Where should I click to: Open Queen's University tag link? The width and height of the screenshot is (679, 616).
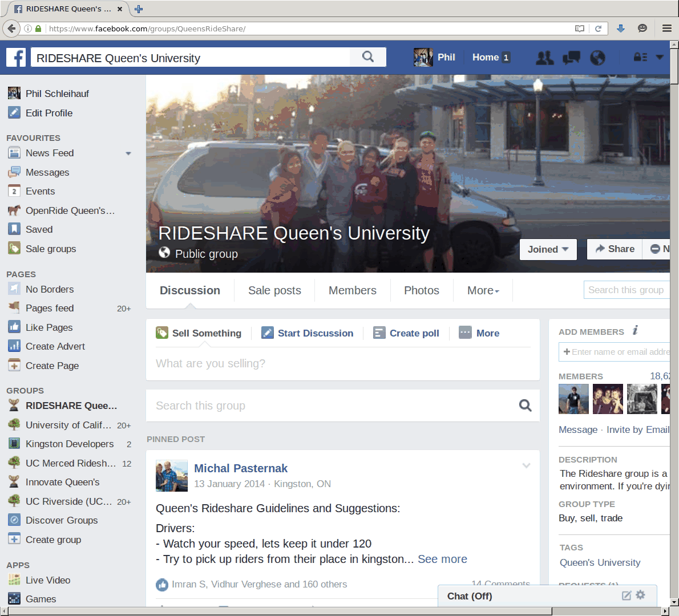[x=600, y=563]
